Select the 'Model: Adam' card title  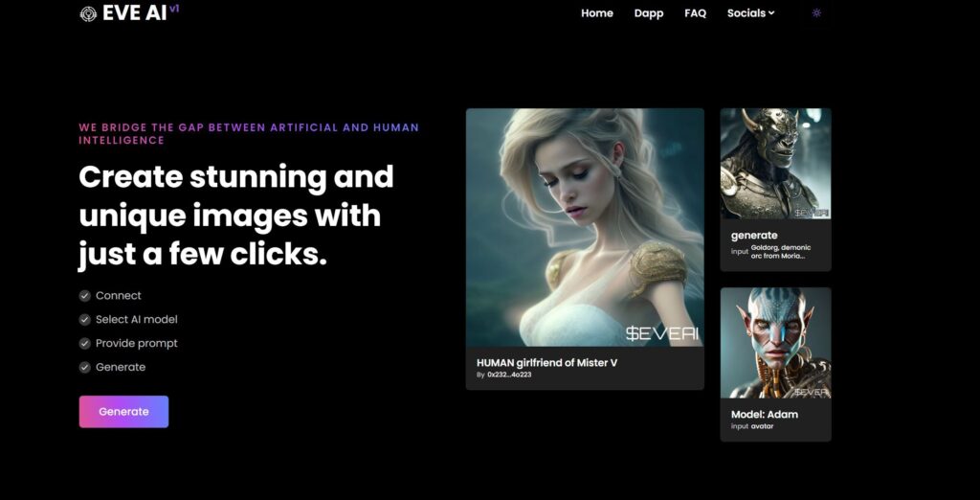click(765, 415)
